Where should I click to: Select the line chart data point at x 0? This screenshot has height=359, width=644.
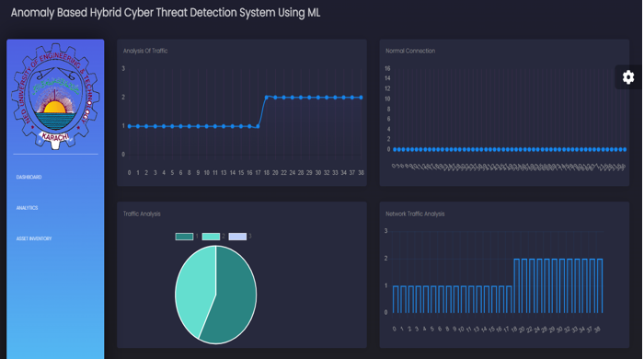pos(130,126)
